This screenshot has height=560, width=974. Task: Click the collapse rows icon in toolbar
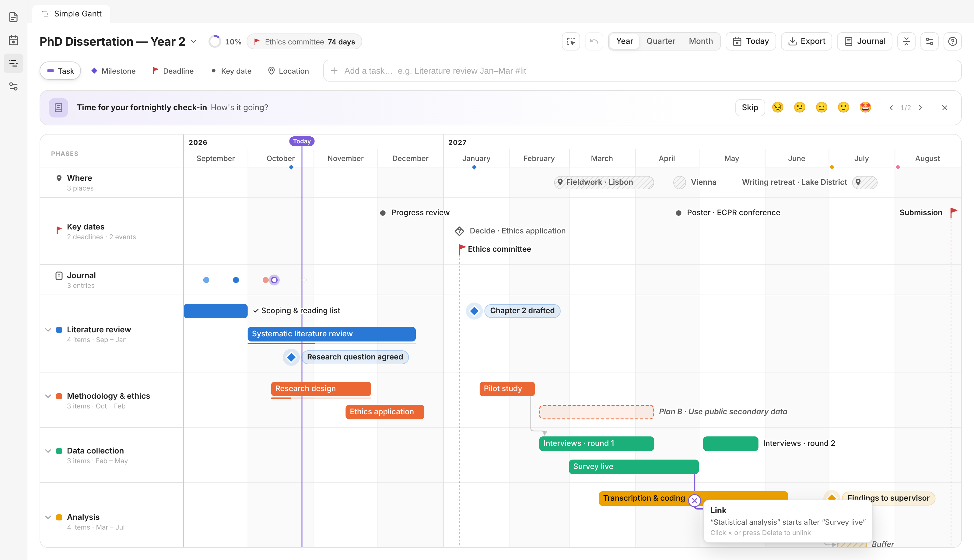pos(906,41)
